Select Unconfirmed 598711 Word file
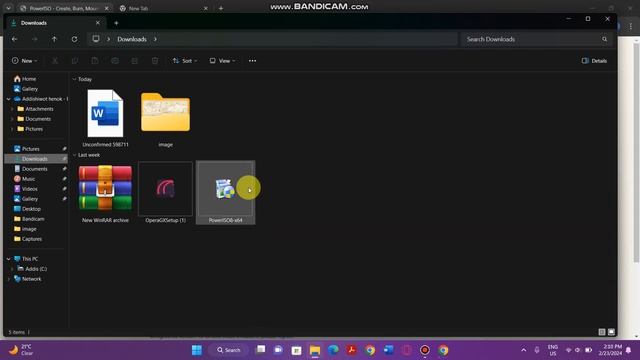The image size is (640, 360). pos(105,118)
